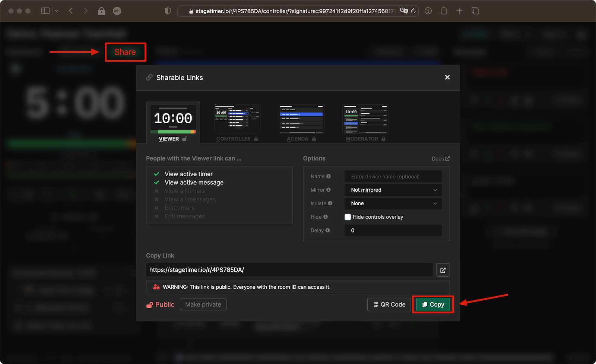Enable the Hide controls overlay checkbox
596x364 pixels.
(x=347, y=217)
